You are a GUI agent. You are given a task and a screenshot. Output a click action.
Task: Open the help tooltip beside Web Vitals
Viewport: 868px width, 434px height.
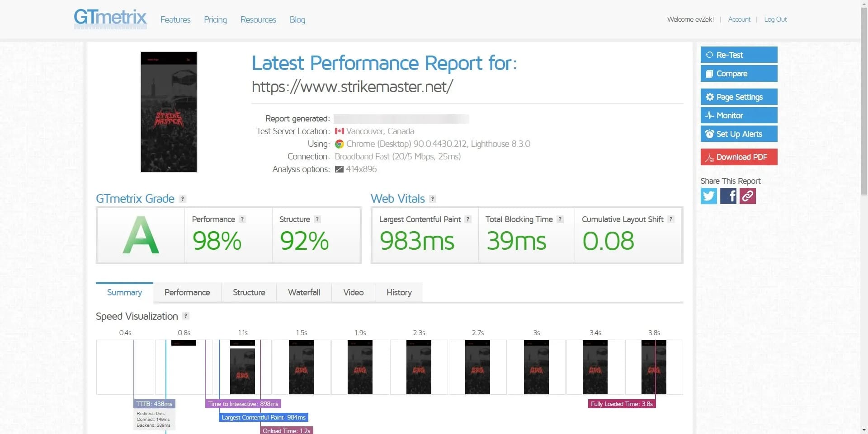tap(432, 198)
